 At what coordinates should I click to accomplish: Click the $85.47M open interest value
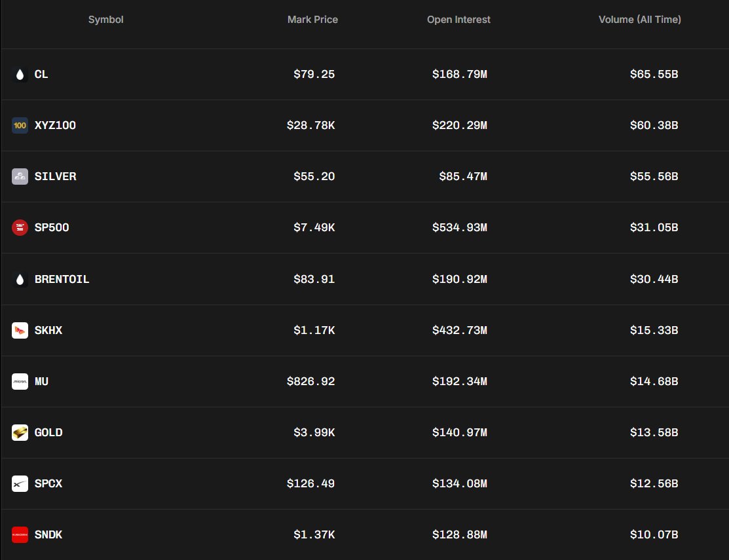463,177
